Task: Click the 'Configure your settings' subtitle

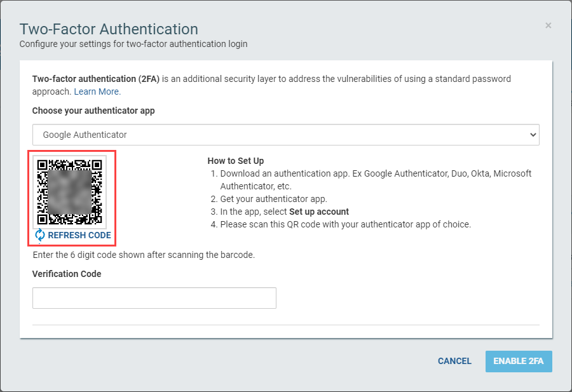Action: click(133, 44)
